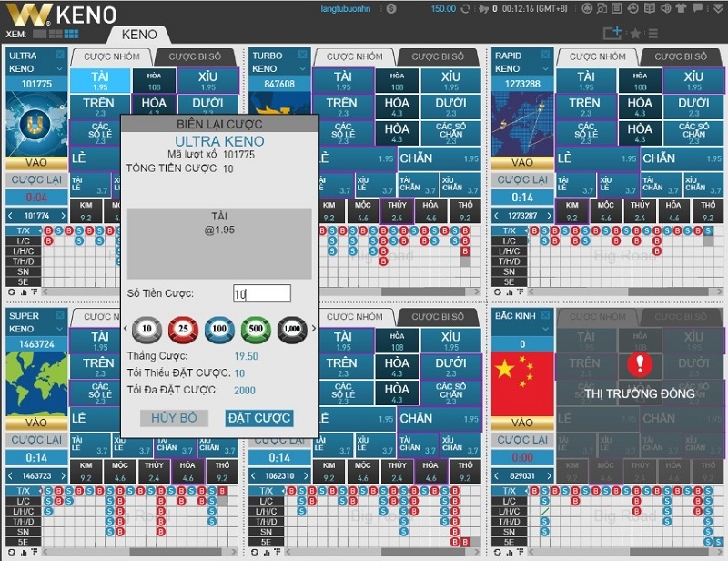The width and height of the screenshot is (728, 561).
Task: Select the 25 red betting chip
Action: coord(181,328)
